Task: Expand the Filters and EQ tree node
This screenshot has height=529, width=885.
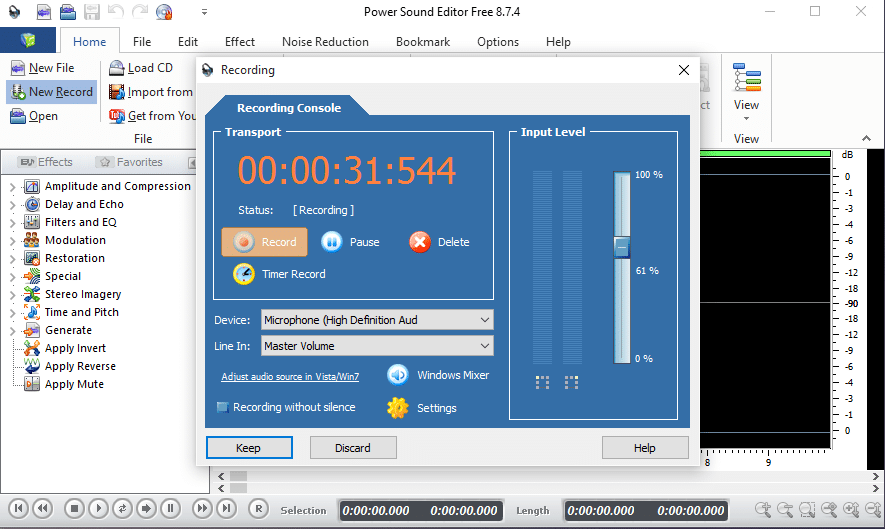Action: 12,222
